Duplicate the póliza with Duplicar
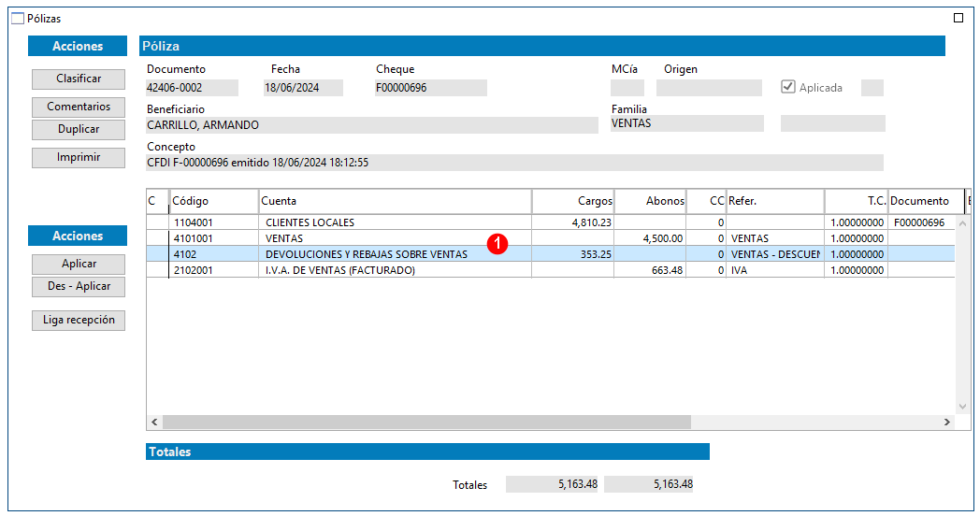The image size is (980, 516). 79,129
